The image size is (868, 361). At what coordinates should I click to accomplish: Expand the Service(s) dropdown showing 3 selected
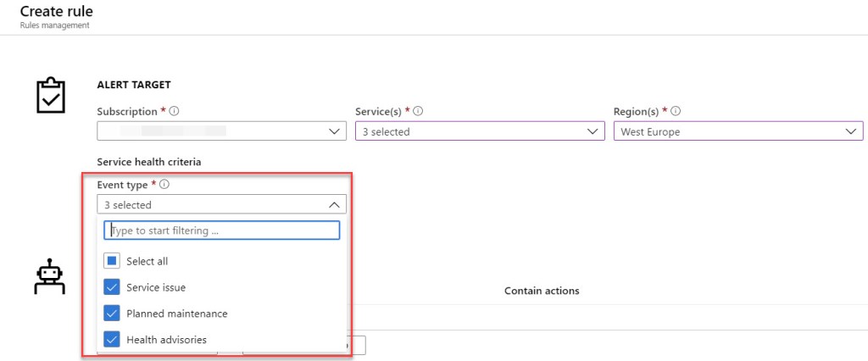(x=479, y=131)
